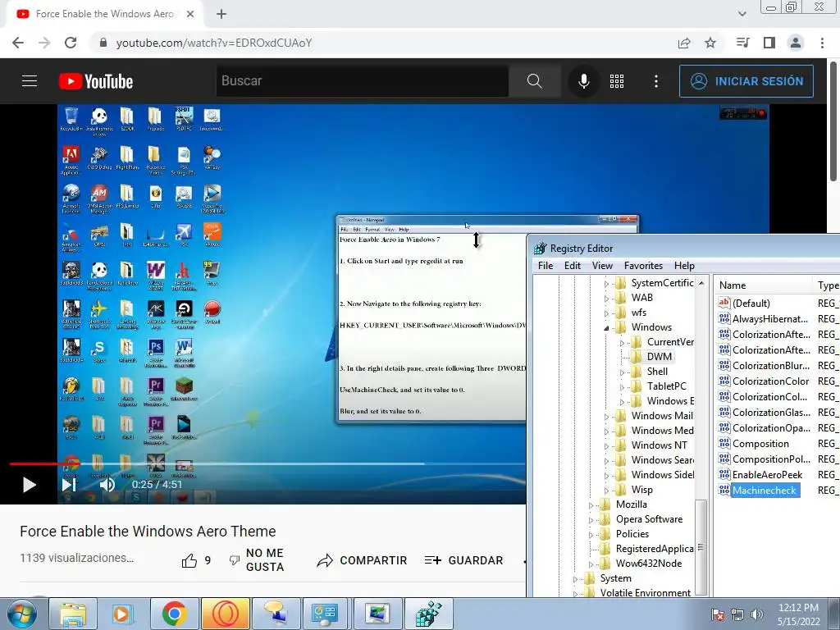Open the Chrome profile avatar
The image size is (840, 630).
(x=796, y=43)
